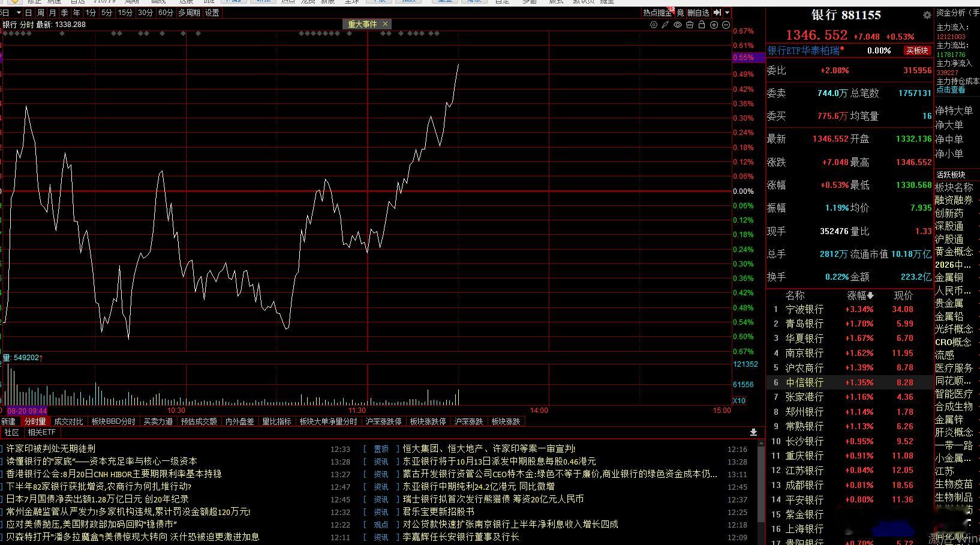This screenshot has height=545, width=980.
Task: Select the 量比指标 indicator tab
Action: tap(276, 421)
